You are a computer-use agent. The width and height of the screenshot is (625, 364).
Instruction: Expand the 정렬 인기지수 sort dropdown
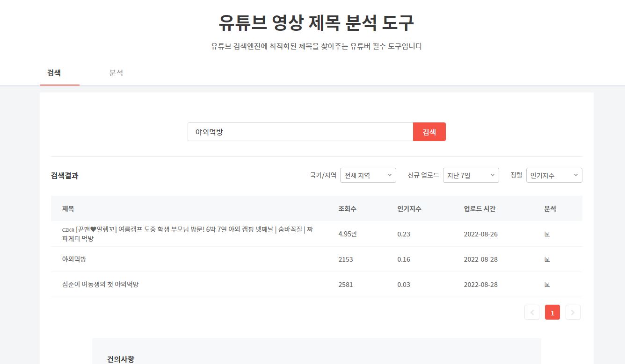click(554, 175)
